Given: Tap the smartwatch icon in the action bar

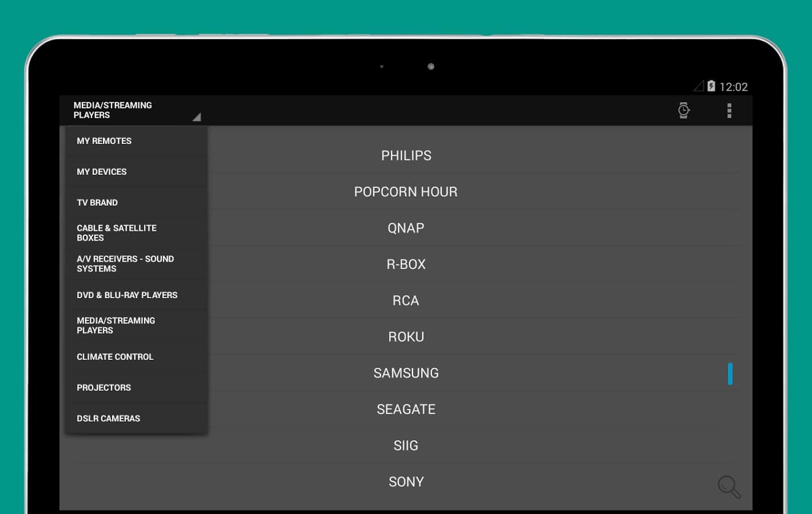Looking at the screenshot, I should 683,110.
